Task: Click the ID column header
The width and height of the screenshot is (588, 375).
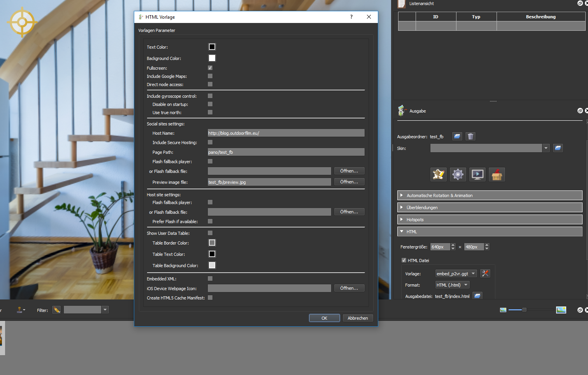Action: pos(436,17)
